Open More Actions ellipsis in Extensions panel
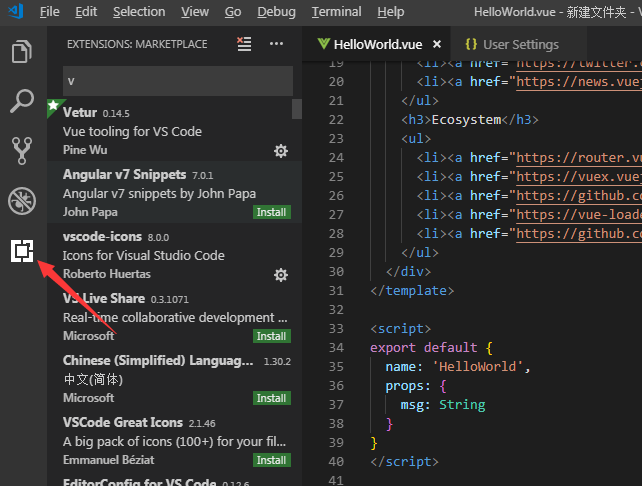 pos(276,44)
